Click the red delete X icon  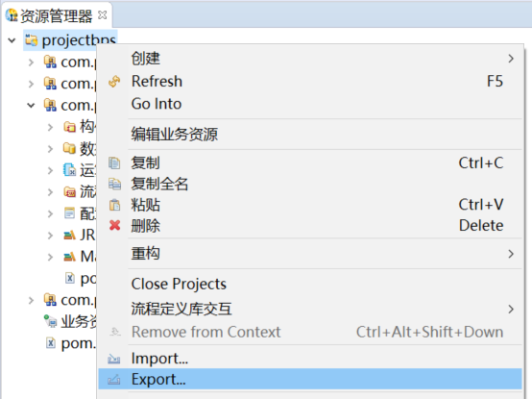[114, 225]
